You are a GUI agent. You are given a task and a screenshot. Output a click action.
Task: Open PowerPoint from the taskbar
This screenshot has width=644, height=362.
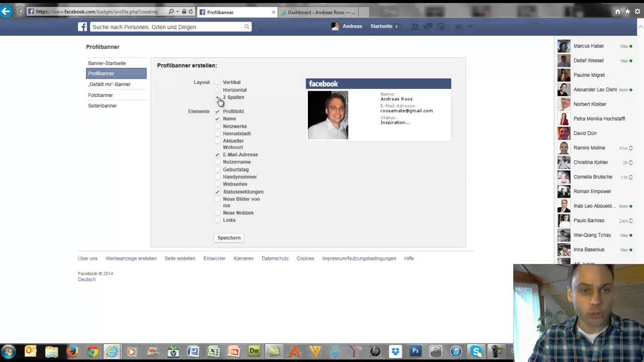point(233,351)
